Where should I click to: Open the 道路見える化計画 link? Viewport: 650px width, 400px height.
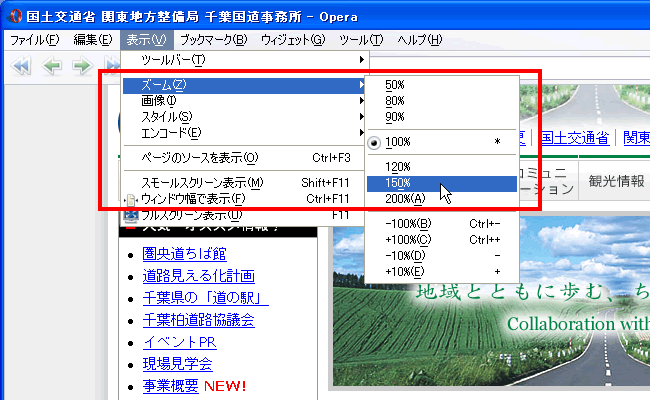pos(199,276)
